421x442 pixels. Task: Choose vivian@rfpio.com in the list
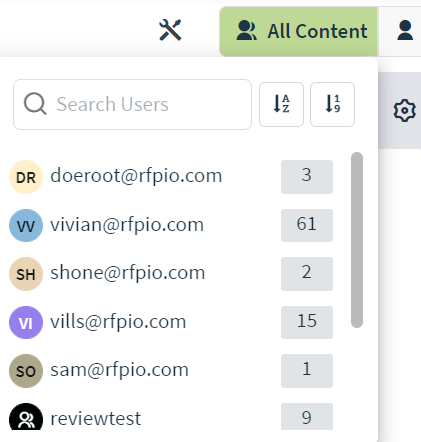click(127, 224)
